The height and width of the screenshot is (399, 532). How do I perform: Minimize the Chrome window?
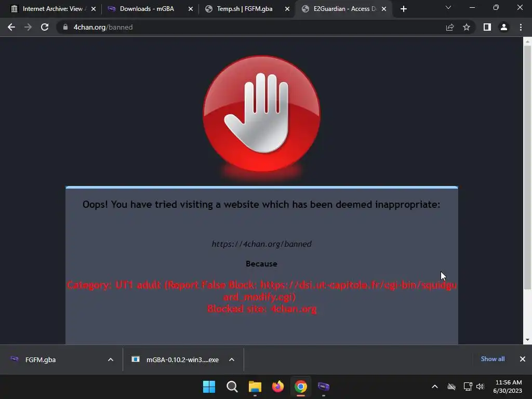[472, 7]
